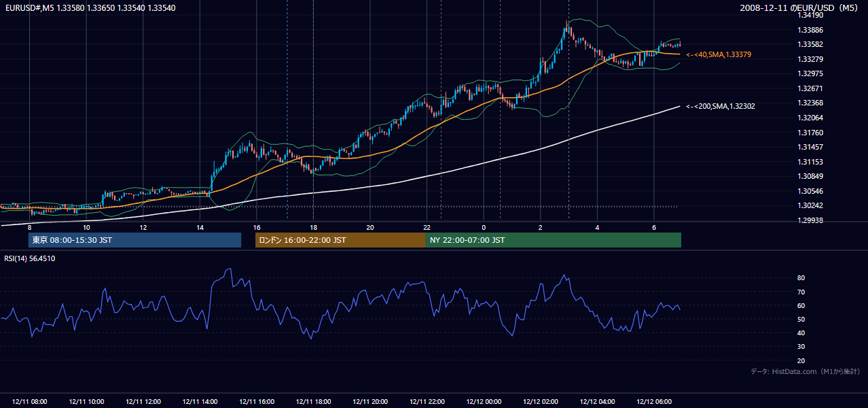Click price level 1.33582 on axis
868x408 pixels.
[810, 44]
